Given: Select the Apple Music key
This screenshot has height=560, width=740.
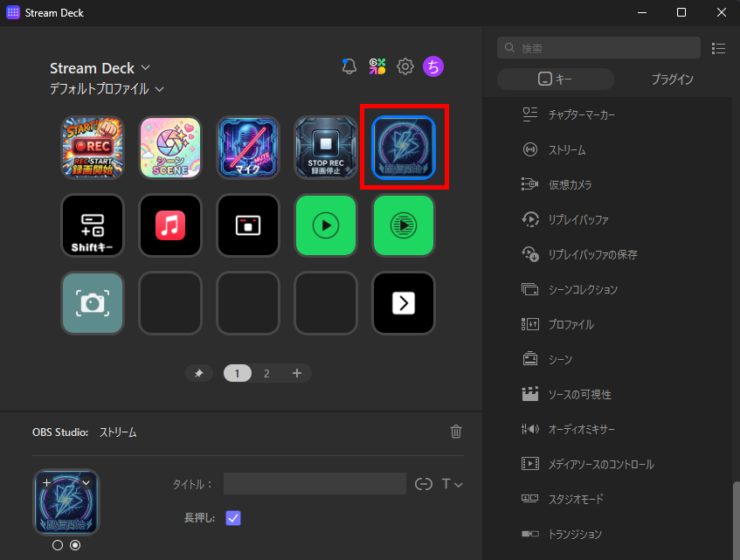Looking at the screenshot, I should click(x=170, y=225).
